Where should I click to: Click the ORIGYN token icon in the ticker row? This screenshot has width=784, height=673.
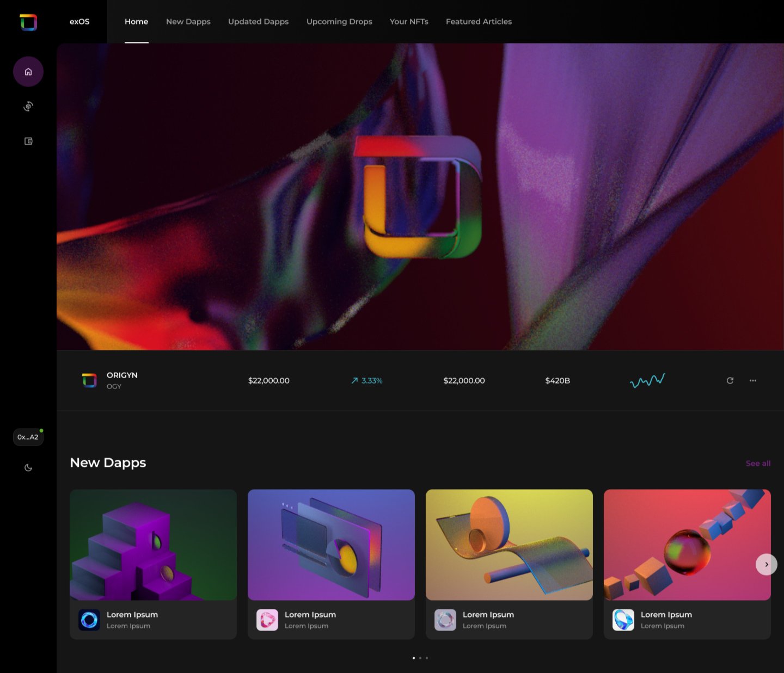click(x=89, y=380)
